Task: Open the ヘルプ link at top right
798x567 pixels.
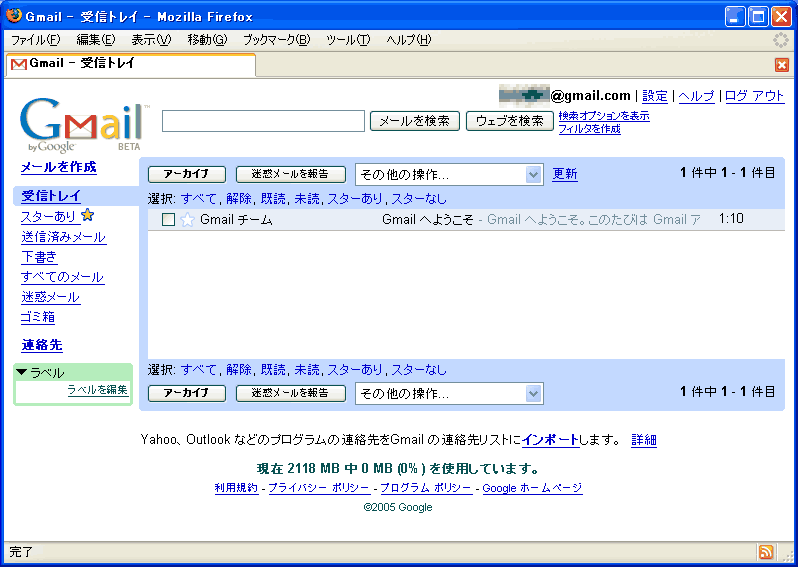Action: [x=696, y=96]
